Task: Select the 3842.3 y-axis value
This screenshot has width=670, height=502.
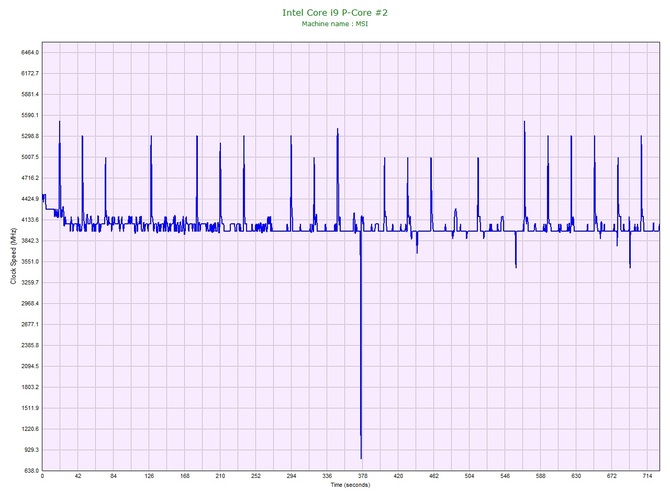Action: click(30, 241)
